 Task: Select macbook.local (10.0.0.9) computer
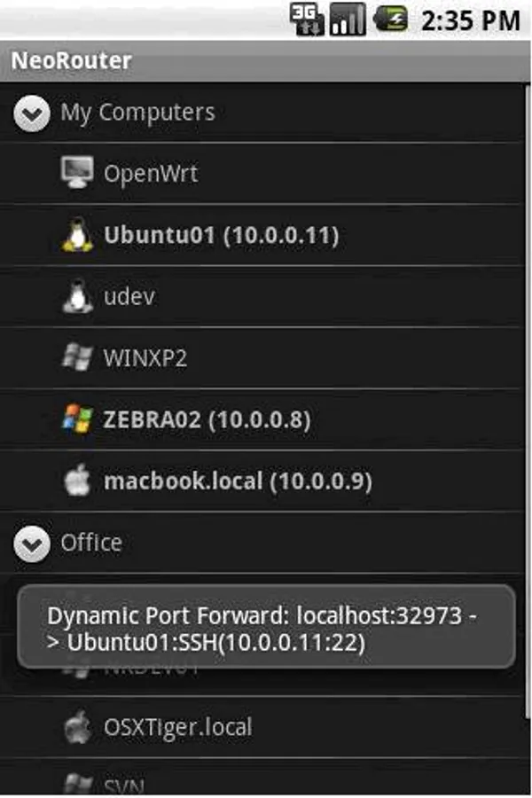(238, 481)
